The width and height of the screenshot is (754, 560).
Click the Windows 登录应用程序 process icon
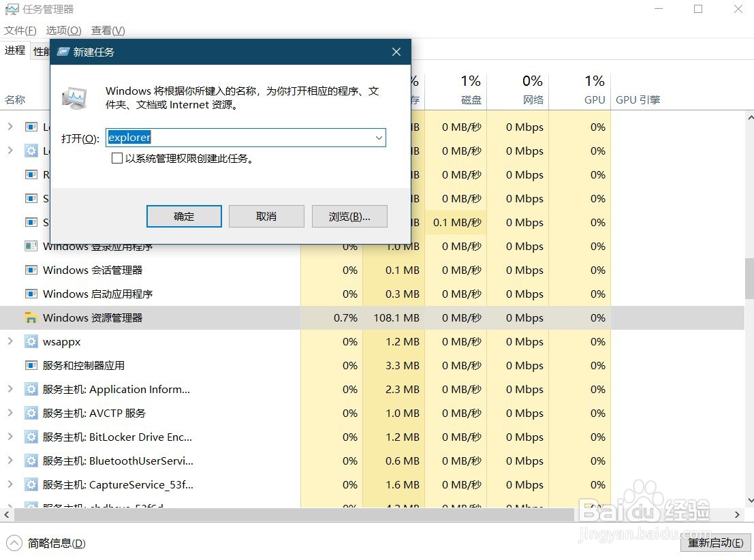pos(31,247)
